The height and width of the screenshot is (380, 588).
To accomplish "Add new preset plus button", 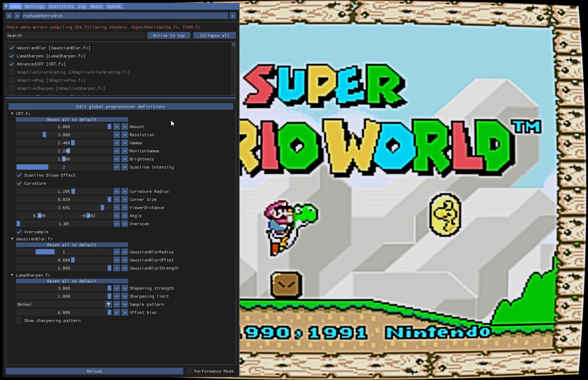I will 233,16.
